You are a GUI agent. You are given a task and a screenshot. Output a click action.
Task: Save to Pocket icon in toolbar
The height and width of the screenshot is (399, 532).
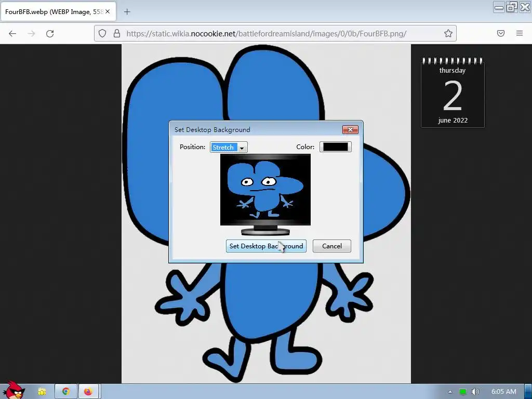[x=500, y=33]
